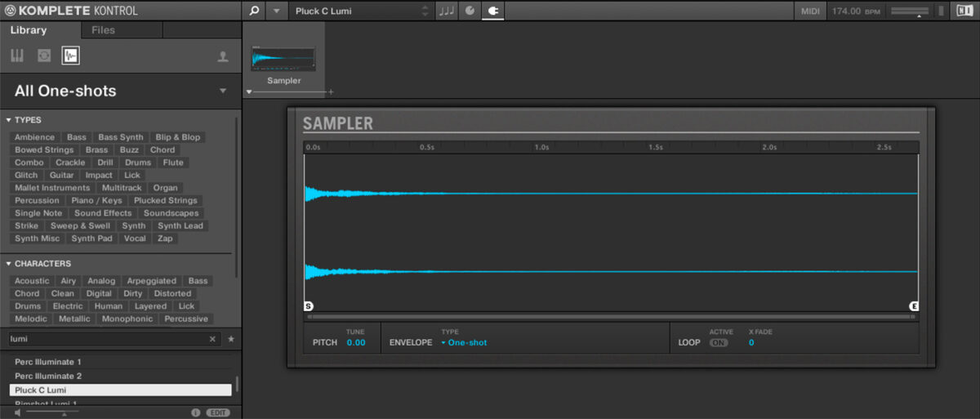The height and width of the screenshot is (419, 980).
Task: Open the parameter mapping knob icon
Action: click(470, 11)
